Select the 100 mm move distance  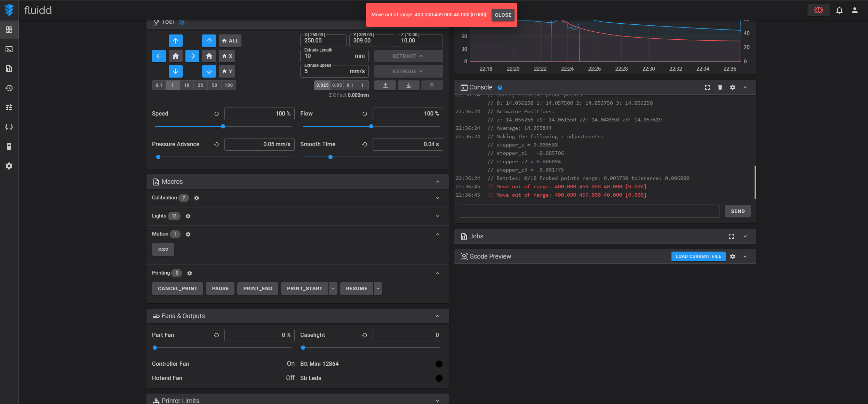tap(229, 85)
